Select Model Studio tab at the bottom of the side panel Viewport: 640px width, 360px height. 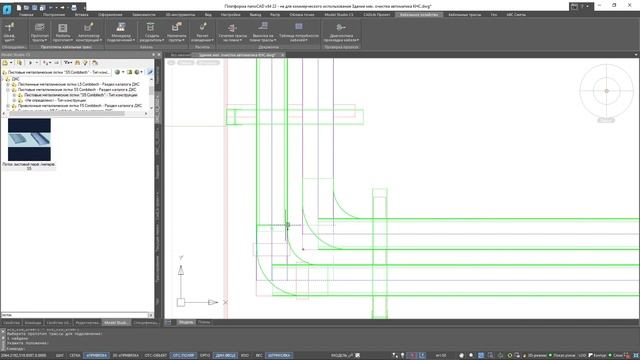click(x=116, y=323)
